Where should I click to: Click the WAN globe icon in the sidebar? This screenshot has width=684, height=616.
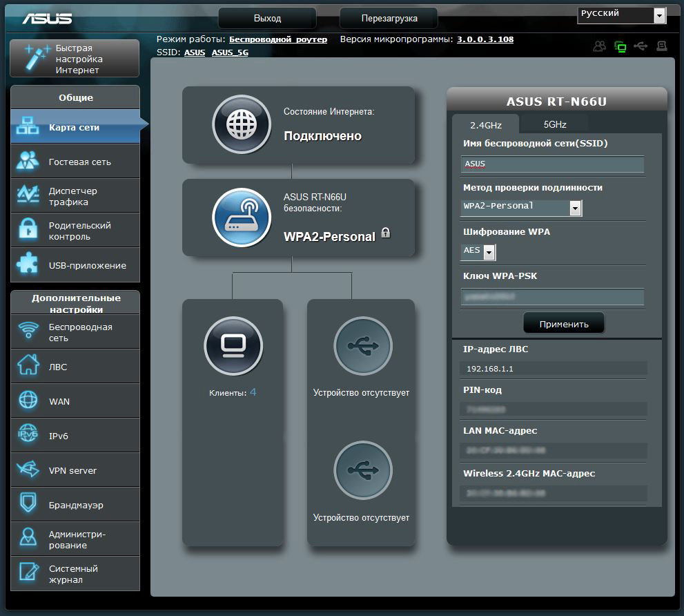tap(28, 401)
